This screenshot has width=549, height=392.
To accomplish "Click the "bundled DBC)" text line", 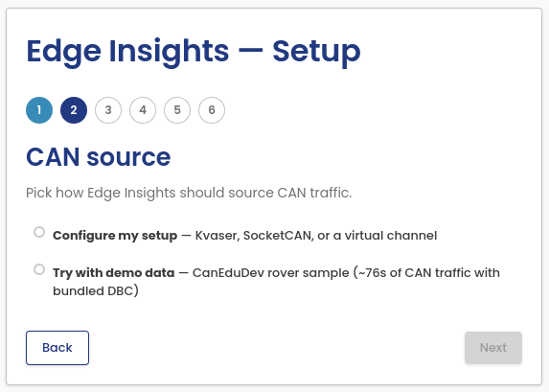I will pos(96,291).
